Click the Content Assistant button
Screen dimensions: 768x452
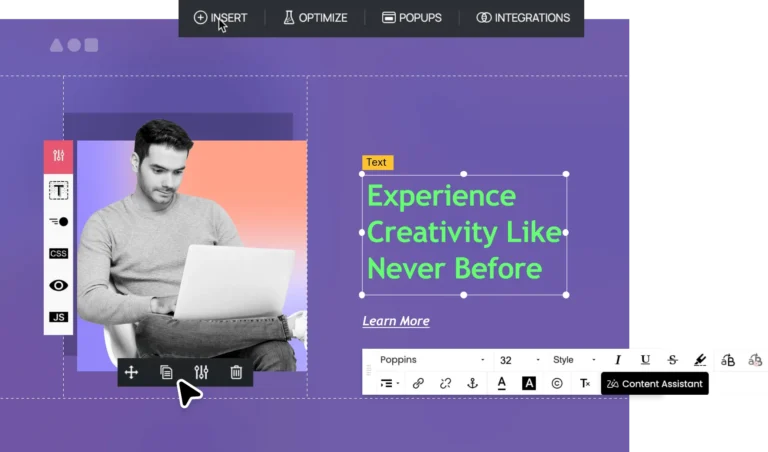tap(655, 384)
